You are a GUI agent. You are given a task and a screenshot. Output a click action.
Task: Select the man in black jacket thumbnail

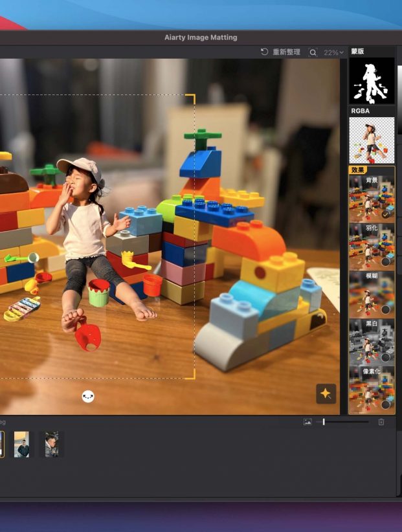pyautogui.click(x=21, y=445)
